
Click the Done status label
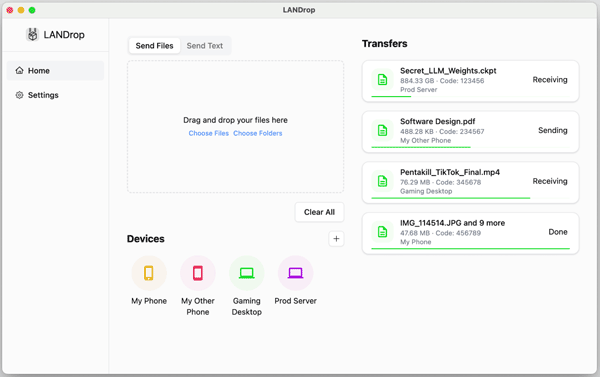(x=558, y=232)
